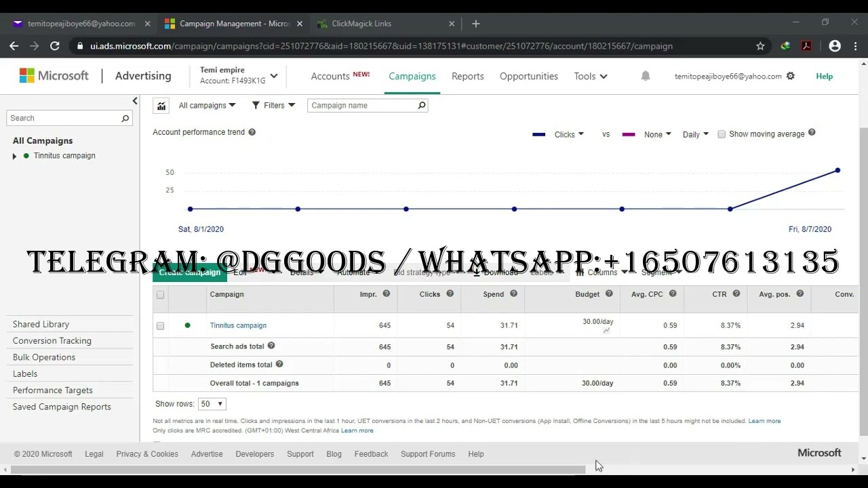The image size is (868, 488).
Task: Click the pencil edit icon on 30.00/day budget
Action: (x=607, y=330)
